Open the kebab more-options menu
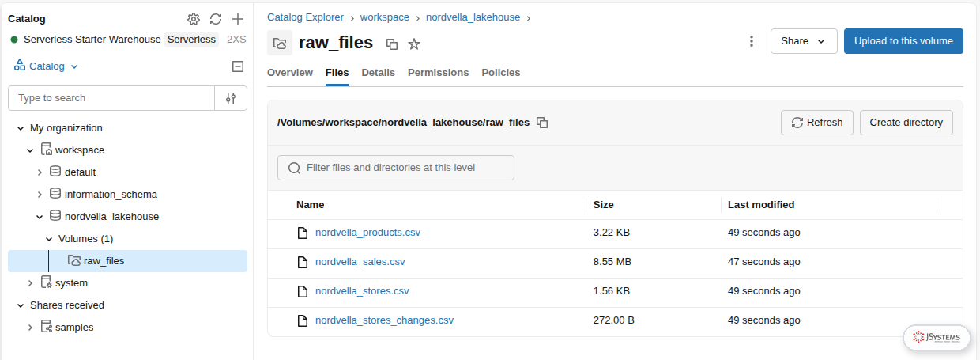Screen dimensions: 980x360 752,41
